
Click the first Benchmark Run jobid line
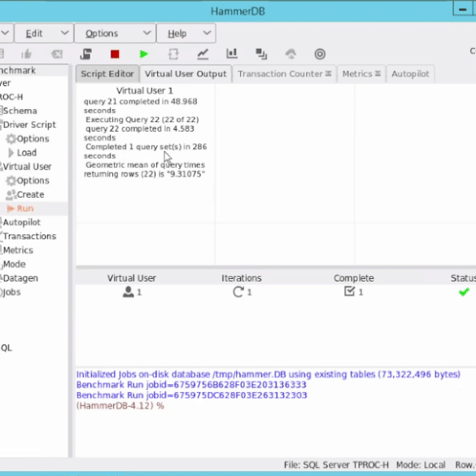[x=191, y=385]
